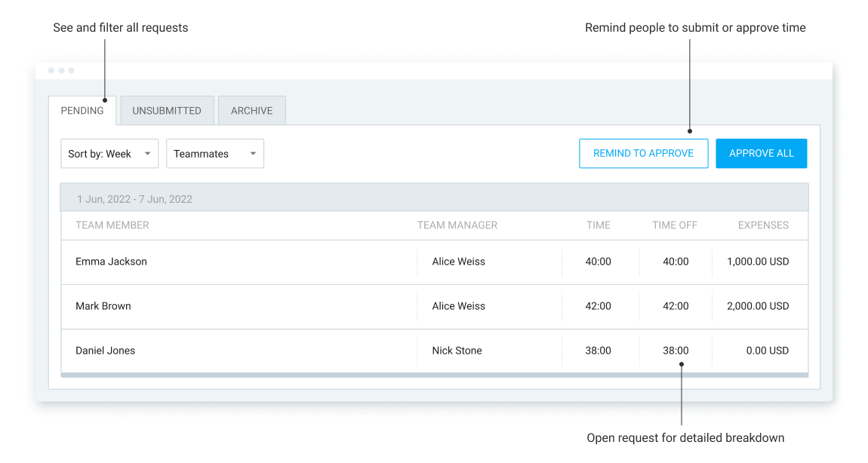Select Mark Brown's request row
The image size is (868, 463).
[103, 306]
